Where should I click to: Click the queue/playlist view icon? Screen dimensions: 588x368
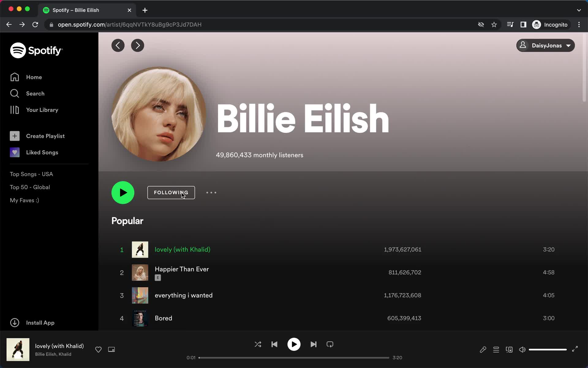[496, 349]
